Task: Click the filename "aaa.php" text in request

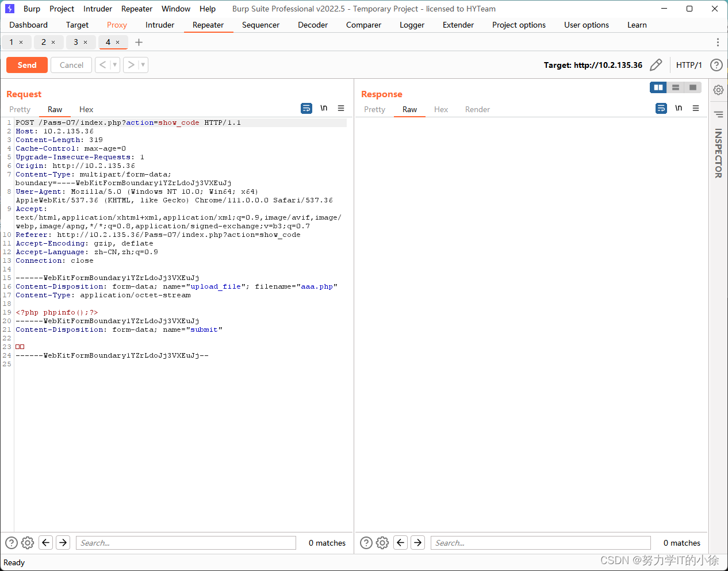Action: tap(317, 286)
